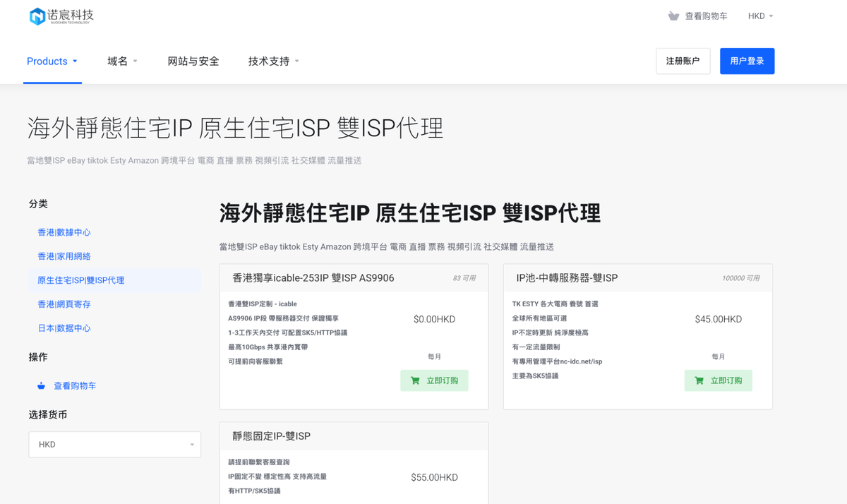Click the cart icon on 香港獨享icable plan's order button
Image resolution: width=847 pixels, height=504 pixels.
pos(415,380)
